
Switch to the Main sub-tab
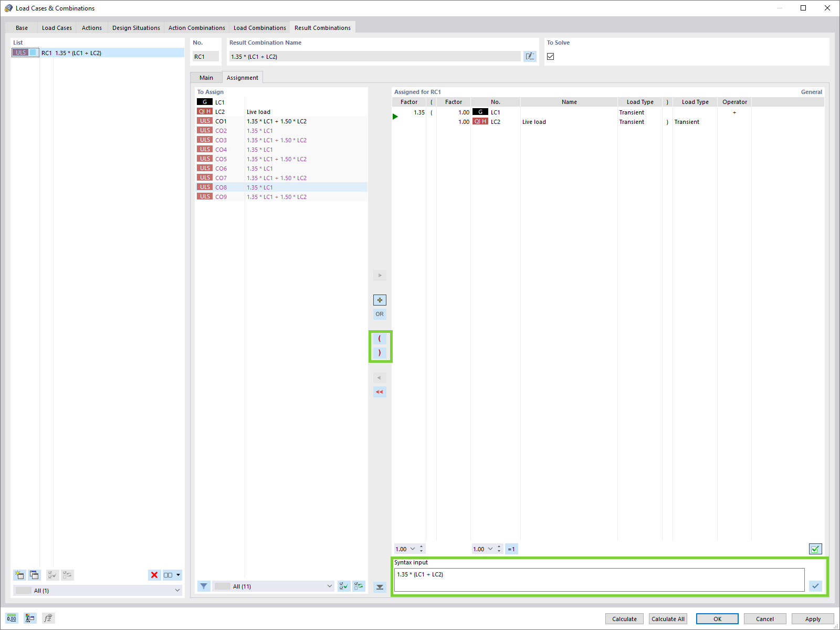[x=206, y=78]
